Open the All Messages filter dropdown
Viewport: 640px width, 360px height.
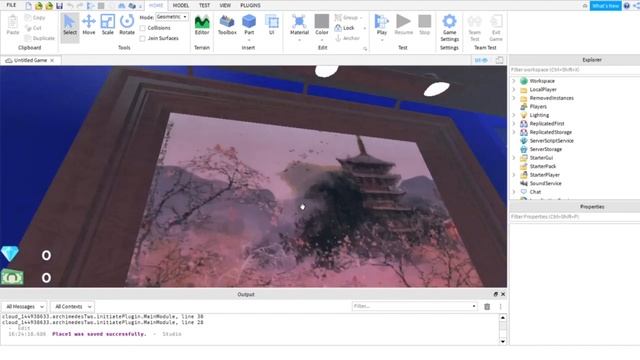pyautogui.click(x=24, y=307)
